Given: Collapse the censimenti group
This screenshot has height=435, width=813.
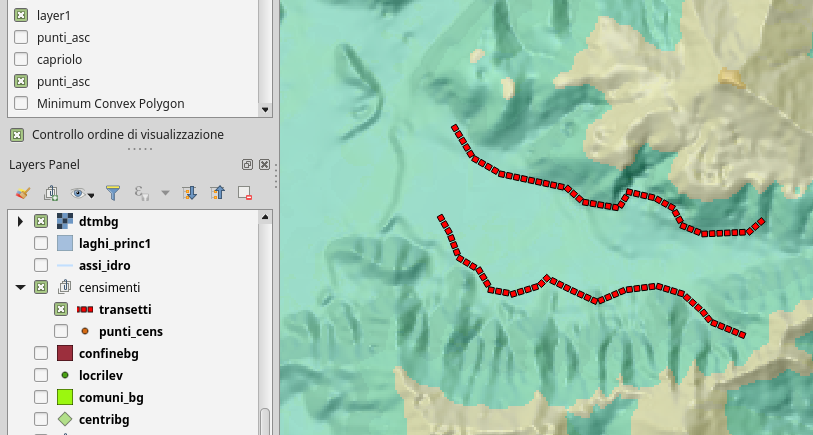Looking at the screenshot, I should click(21, 287).
